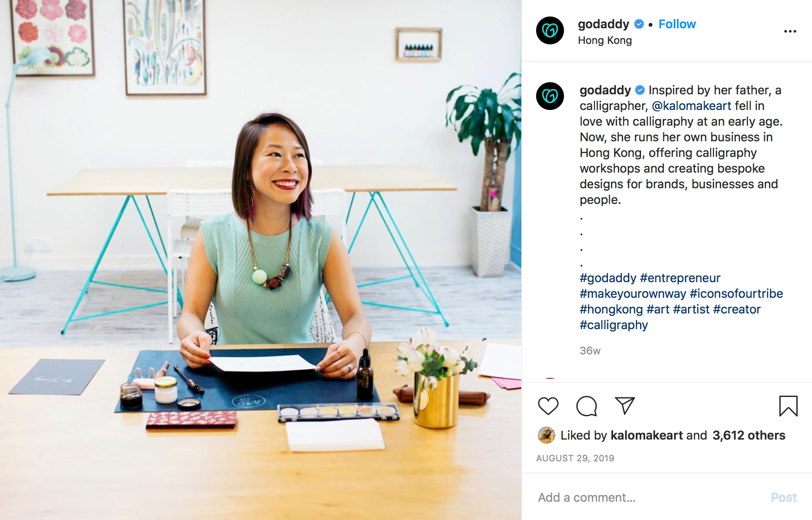
Task: Open the #entrepreneur hashtag
Action: (x=680, y=278)
